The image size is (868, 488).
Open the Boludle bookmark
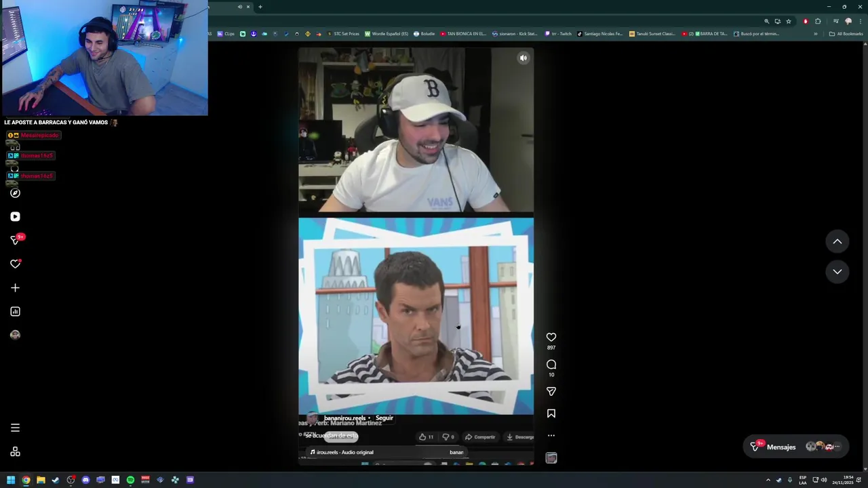coord(424,34)
